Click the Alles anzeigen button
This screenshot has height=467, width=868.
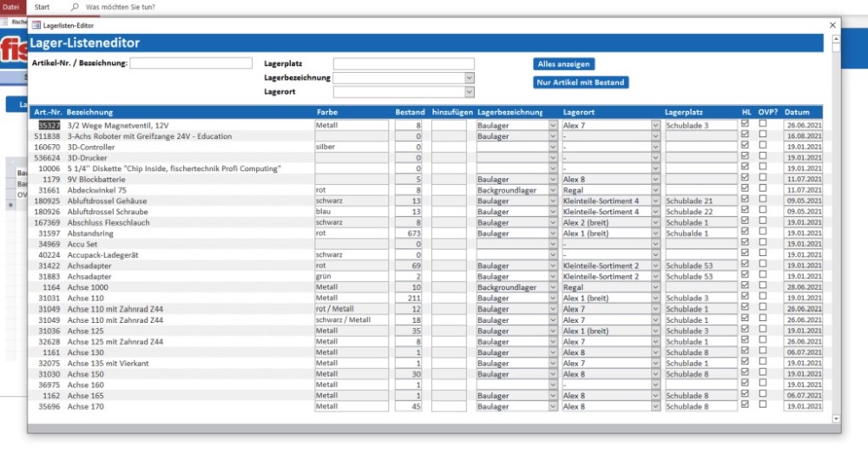pyautogui.click(x=563, y=64)
